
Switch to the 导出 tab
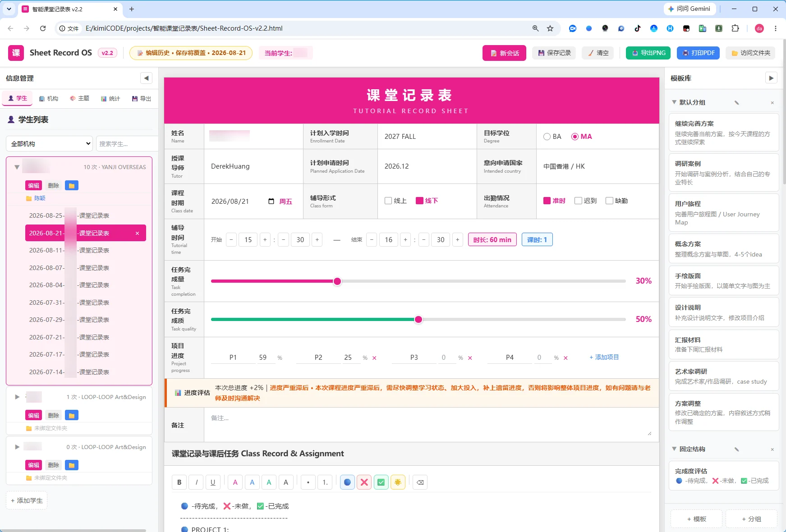tap(142, 98)
